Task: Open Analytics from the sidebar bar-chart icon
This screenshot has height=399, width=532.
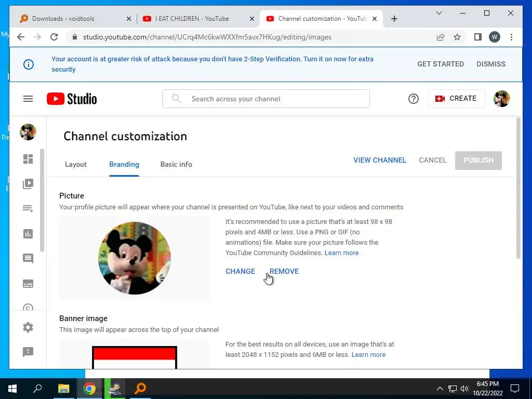Action: tap(28, 234)
